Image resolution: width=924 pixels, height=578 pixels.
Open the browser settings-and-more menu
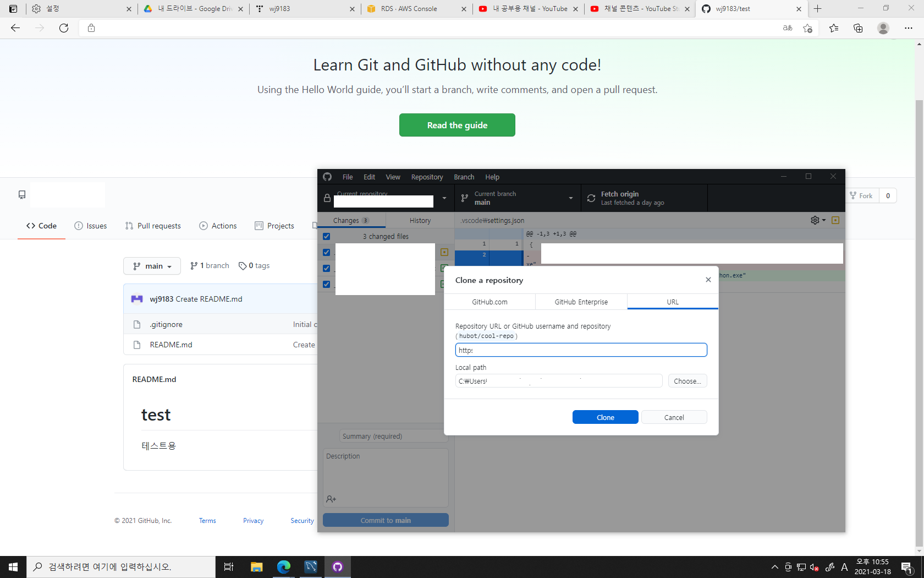tap(909, 28)
